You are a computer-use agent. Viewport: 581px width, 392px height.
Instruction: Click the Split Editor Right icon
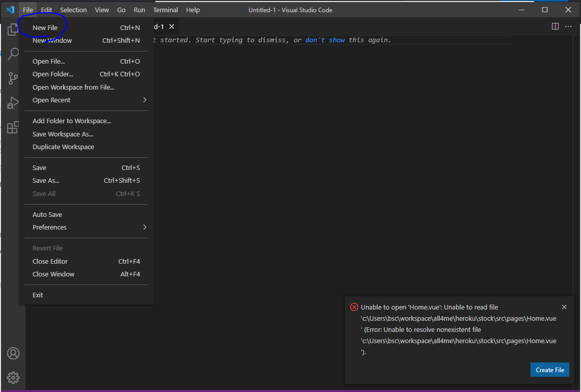click(555, 26)
